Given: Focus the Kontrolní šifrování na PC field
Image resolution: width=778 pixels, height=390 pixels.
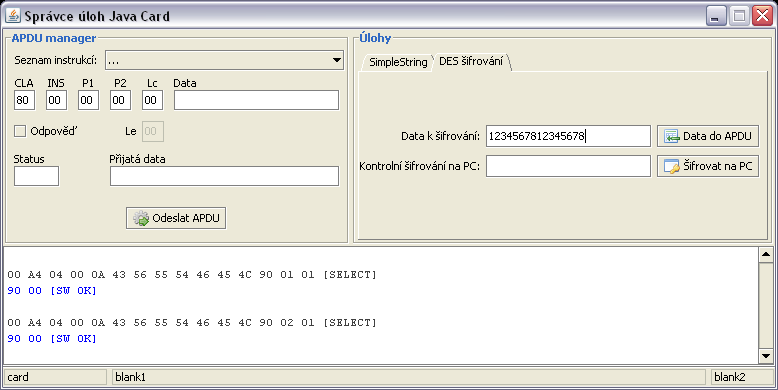Looking at the screenshot, I should 568,166.
